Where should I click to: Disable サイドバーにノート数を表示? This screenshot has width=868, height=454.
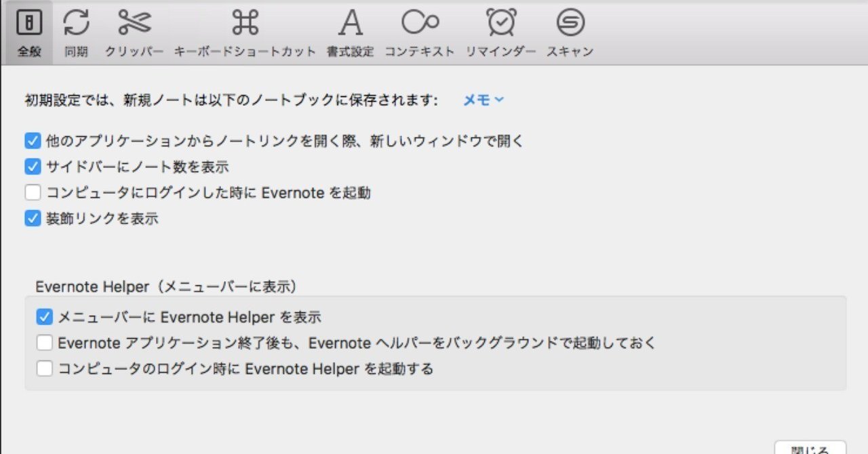(32, 166)
